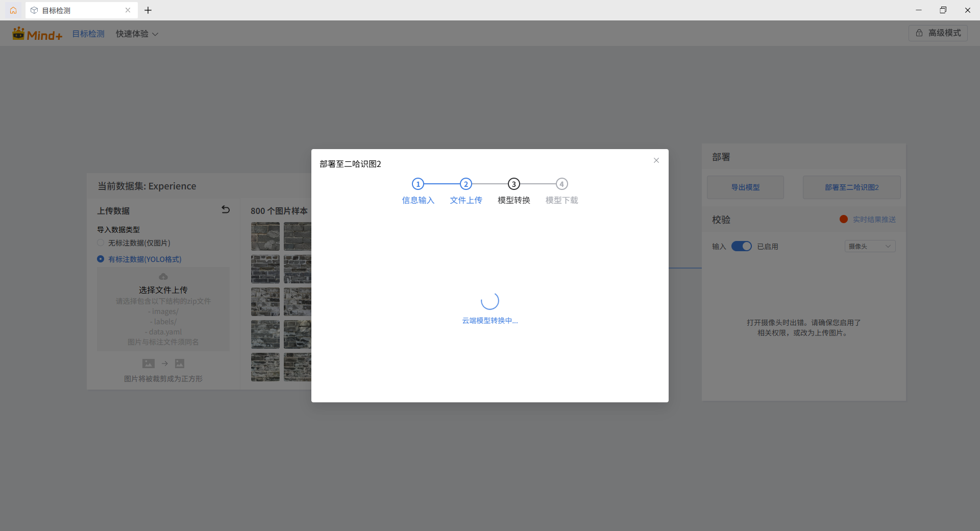Select 无标注数据(仅图片) radio option
The image size is (980, 531).
[x=101, y=243]
